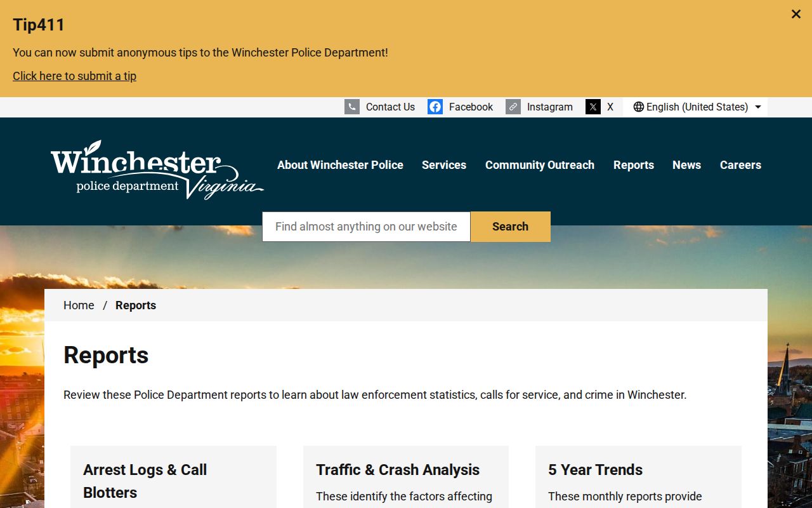This screenshot has height=508, width=812.
Task: Open Arrest Logs & Call Blotters card
Action: [x=173, y=476]
